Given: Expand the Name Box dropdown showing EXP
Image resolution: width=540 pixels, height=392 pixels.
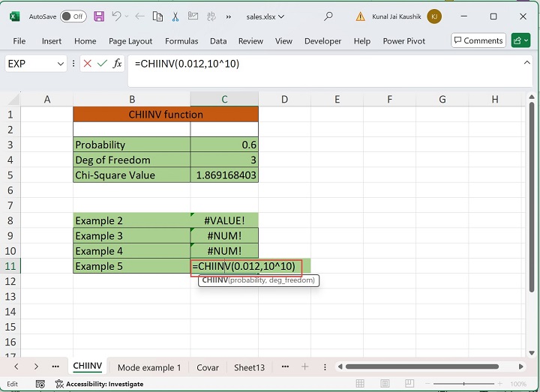Looking at the screenshot, I should [x=61, y=64].
